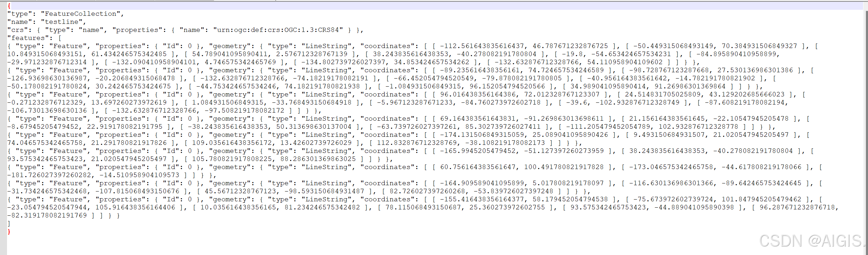868x255 pixels.
Task: Click the value -134.802739726027397
Action: (343, 62)
